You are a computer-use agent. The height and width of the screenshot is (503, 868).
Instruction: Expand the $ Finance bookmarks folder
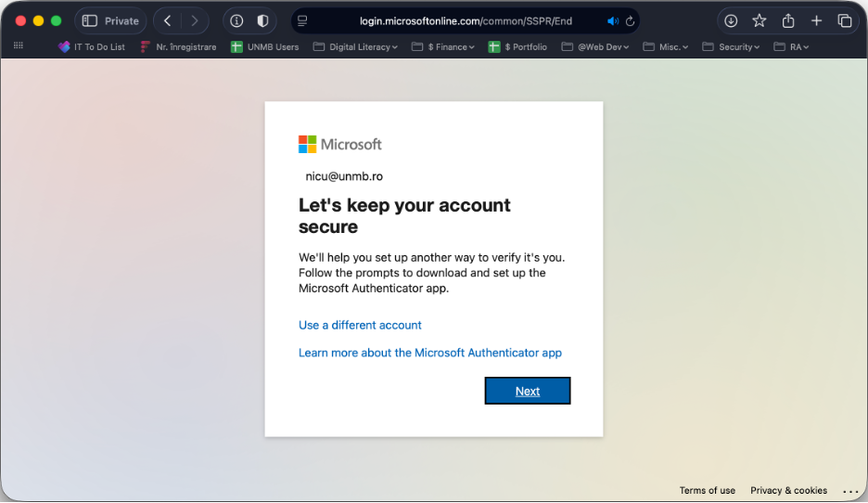pyautogui.click(x=443, y=46)
